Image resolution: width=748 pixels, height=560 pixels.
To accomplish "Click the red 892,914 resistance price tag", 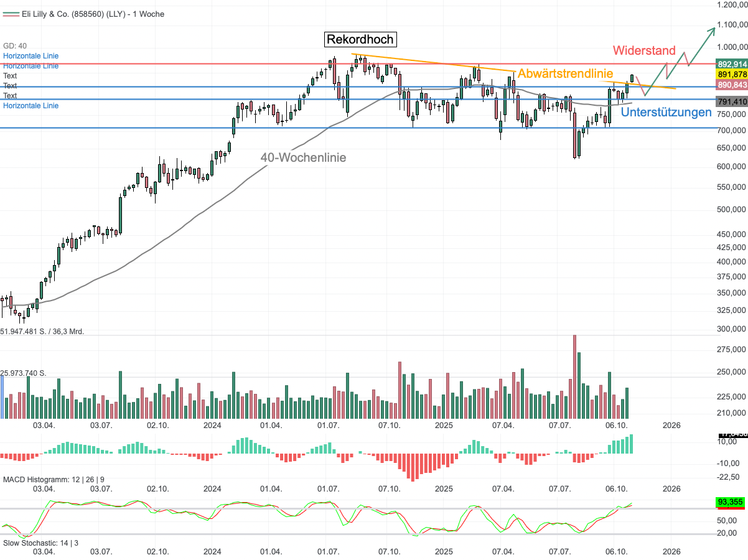I will (x=732, y=64).
